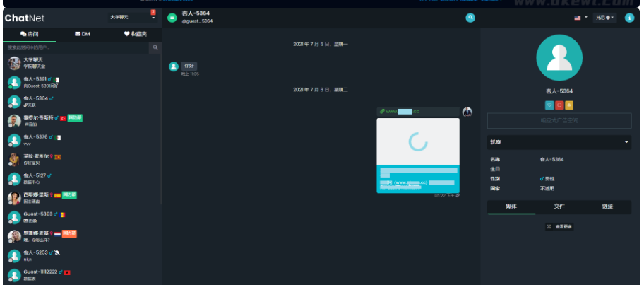Open the 大学聊天 room selector dropdown

point(133,17)
